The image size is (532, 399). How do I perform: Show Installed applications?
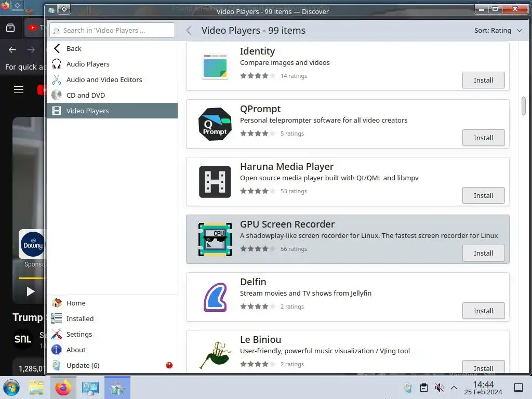(x=112, y=318)
